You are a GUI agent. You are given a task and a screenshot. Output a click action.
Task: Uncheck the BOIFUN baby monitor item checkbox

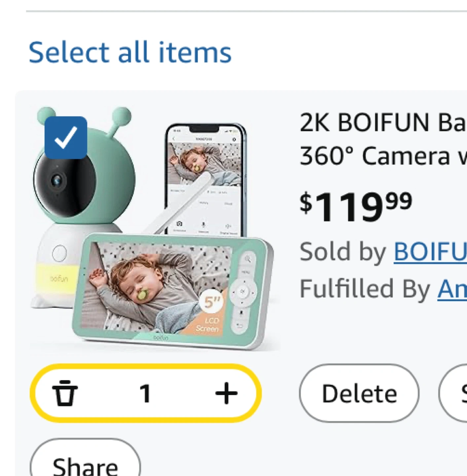[66, 138]
